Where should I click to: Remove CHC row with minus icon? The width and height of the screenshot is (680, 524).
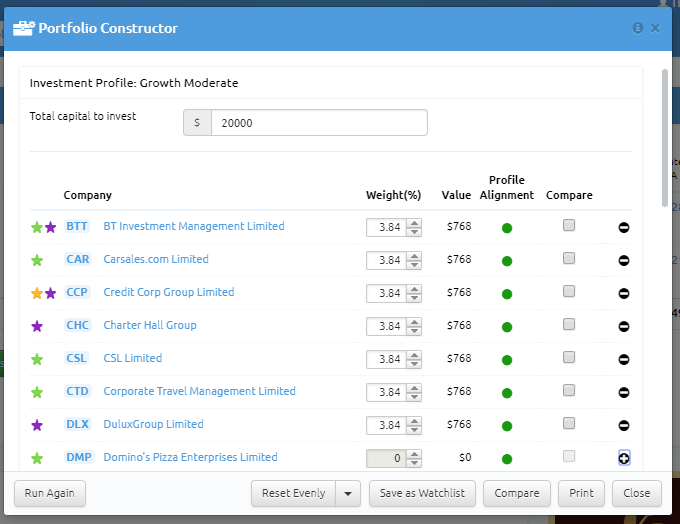click(x=624, y=326)
